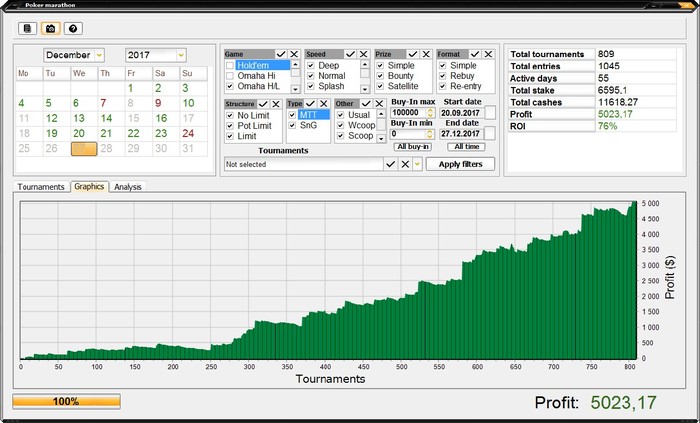Click the Total cashes value 11618,27
Viewport: 700px width, 423px height.
point(619,102)
